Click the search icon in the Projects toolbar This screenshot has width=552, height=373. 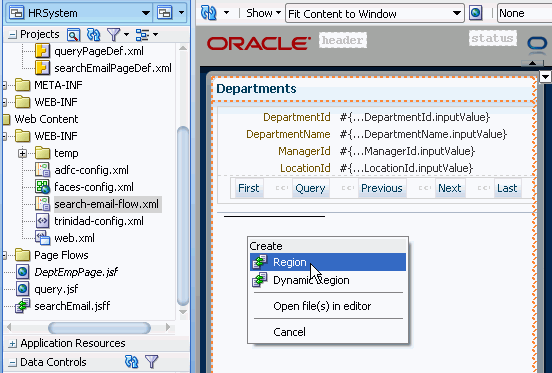tap(73, 34)
